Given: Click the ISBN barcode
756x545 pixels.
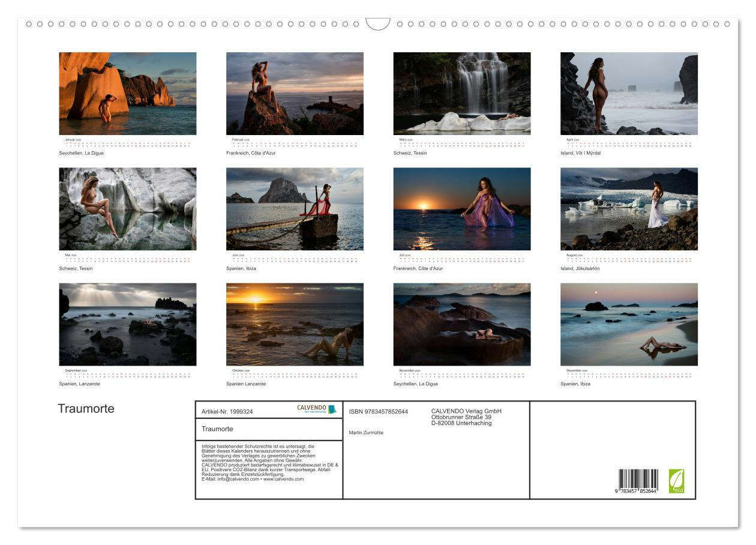Looking at the screenshot, I should [x=638, y=481].
